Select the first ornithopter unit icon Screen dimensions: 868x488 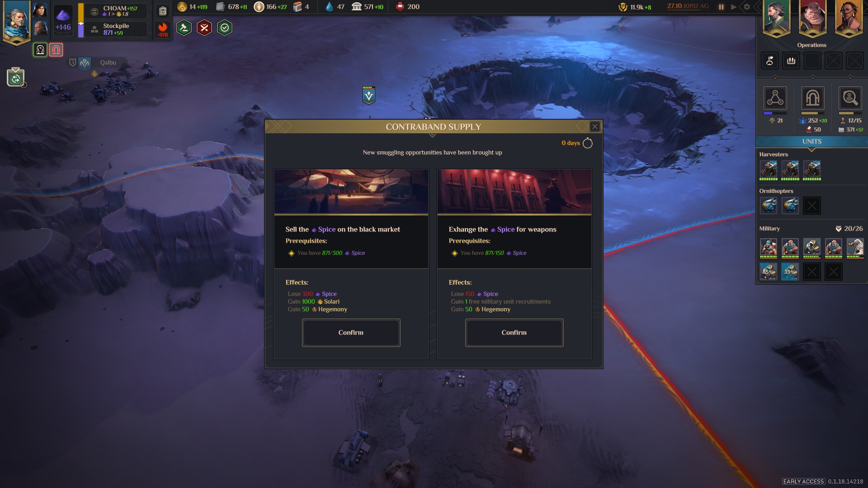769,206
